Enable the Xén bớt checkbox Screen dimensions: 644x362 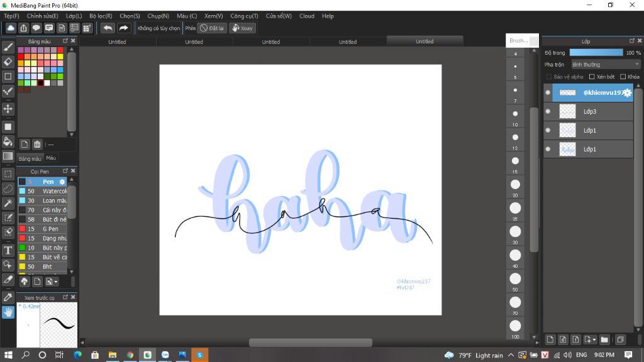pyautogui.click(x=592, y=77)
